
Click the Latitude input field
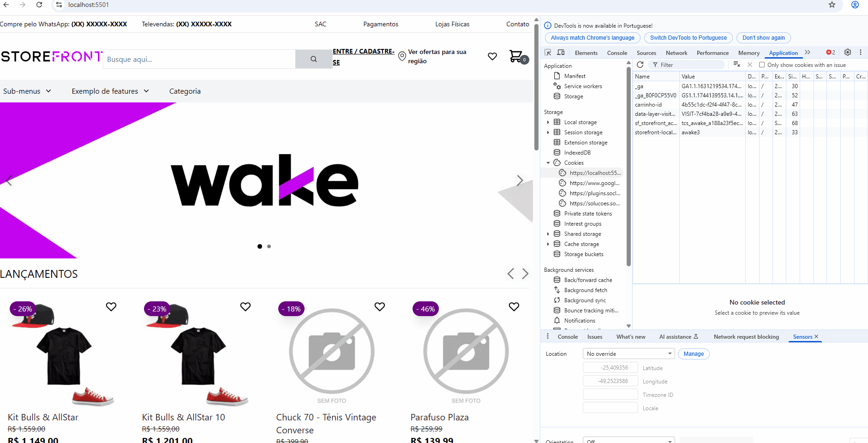point(611,368)
